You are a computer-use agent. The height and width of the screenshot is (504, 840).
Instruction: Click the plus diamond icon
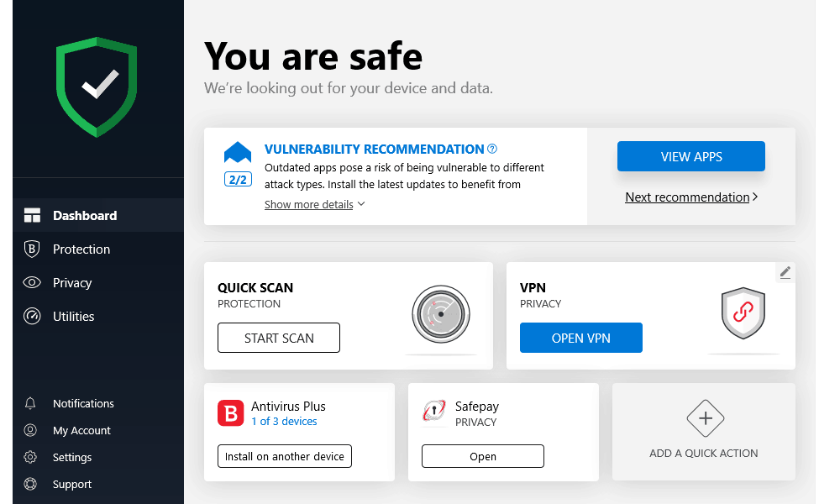(705, 418)
